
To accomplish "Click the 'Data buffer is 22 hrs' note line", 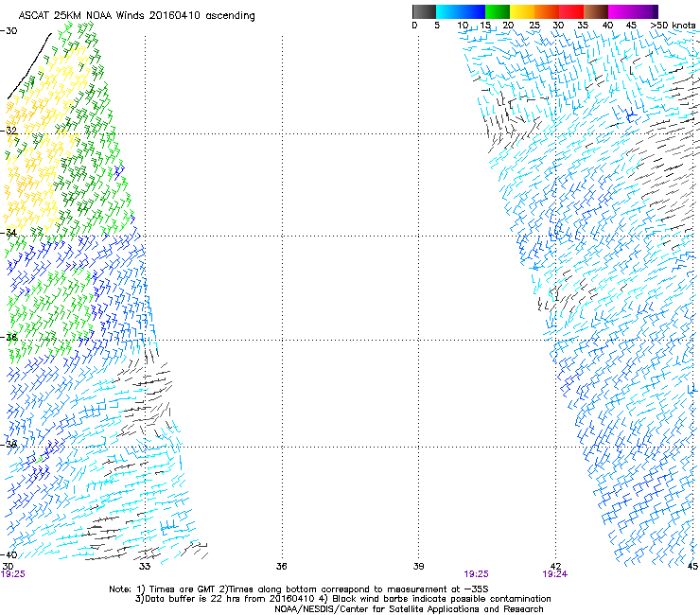I will [x=342, y=599].
